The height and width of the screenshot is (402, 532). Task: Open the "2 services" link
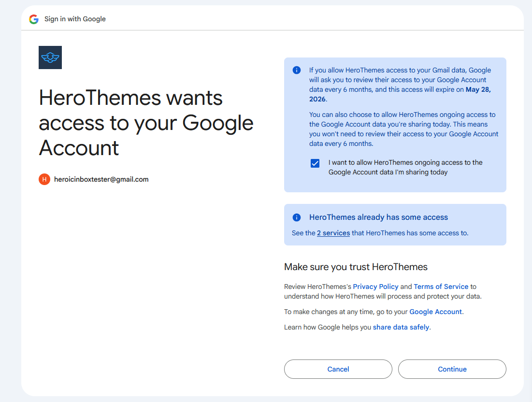[x=333, y=233]
